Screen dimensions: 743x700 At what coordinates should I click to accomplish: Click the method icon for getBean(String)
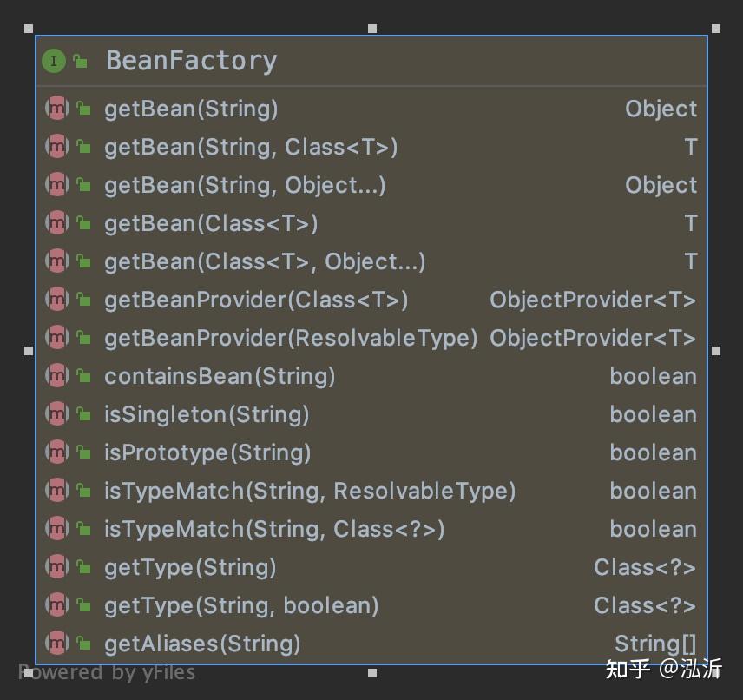tap(56, 109)
